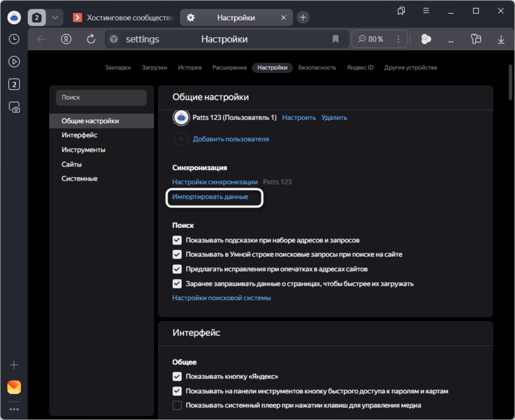Open the orange mail icon in sidebar
This screenshot has width=515, height=420.
14,387
